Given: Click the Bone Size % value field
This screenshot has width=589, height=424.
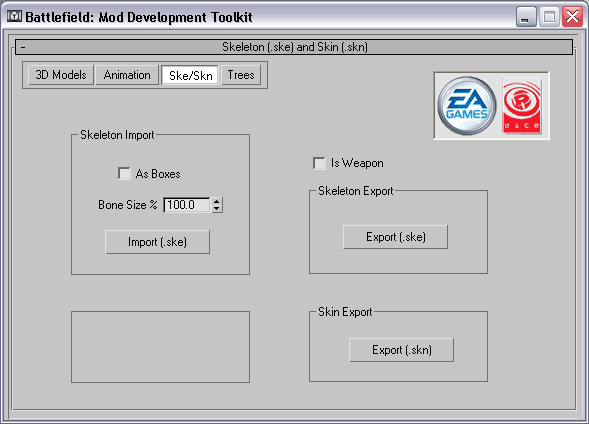Looking at the screenshot, I should pos(187,205).
